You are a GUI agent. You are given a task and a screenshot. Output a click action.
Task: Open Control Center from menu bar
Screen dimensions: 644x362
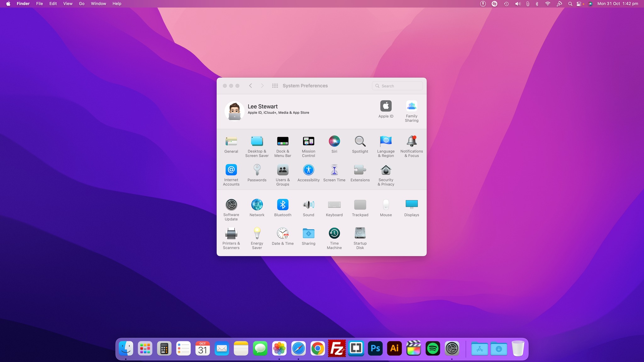coord(579,4)
